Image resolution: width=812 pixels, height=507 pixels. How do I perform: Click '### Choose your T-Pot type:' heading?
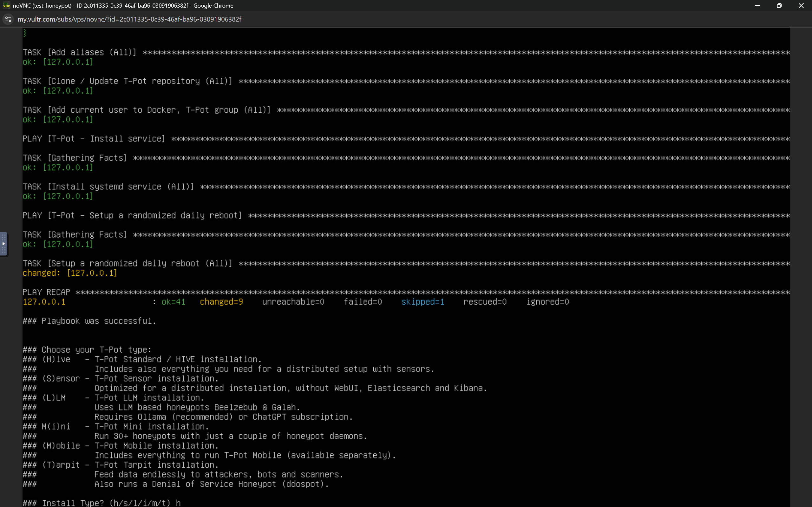[x=87, y=350]
